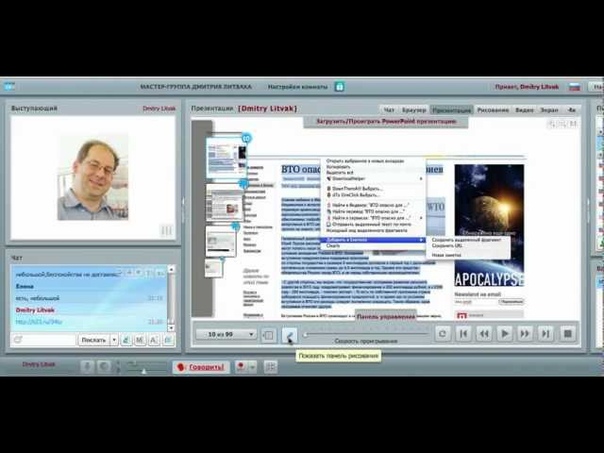Switch to the 'Видео' tab
Viewport: 604px width, 453px height.
tap(524, 110)
